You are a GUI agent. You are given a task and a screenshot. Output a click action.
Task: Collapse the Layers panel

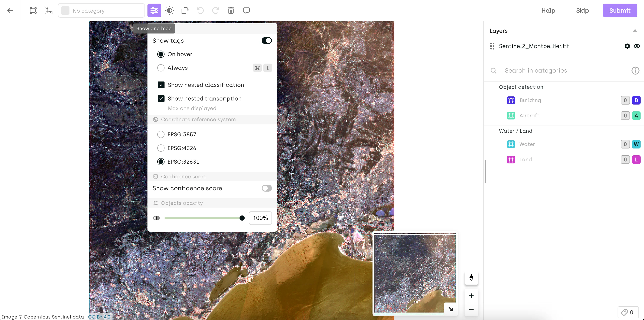tap(635, 31)
